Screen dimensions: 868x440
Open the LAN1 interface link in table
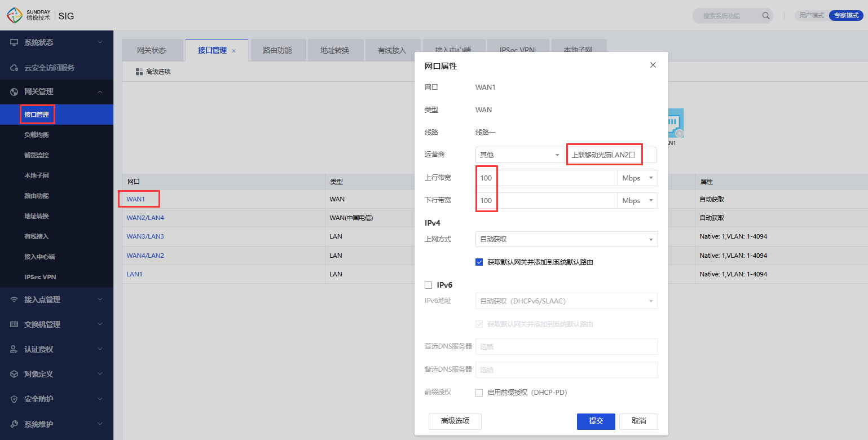click(x=135, y=274)
